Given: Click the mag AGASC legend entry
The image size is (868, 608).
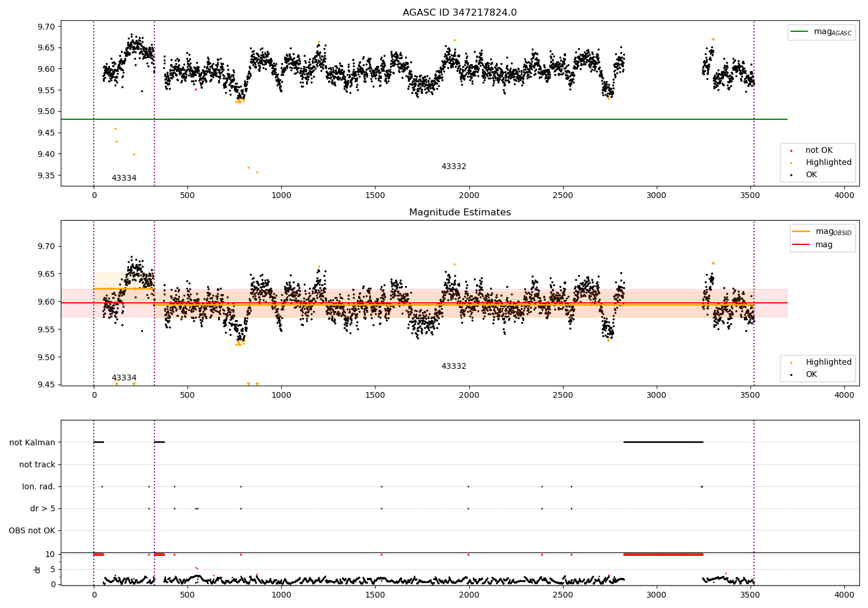Looking at the screenshot, I should pyautogui.click(x=822, y=32).
